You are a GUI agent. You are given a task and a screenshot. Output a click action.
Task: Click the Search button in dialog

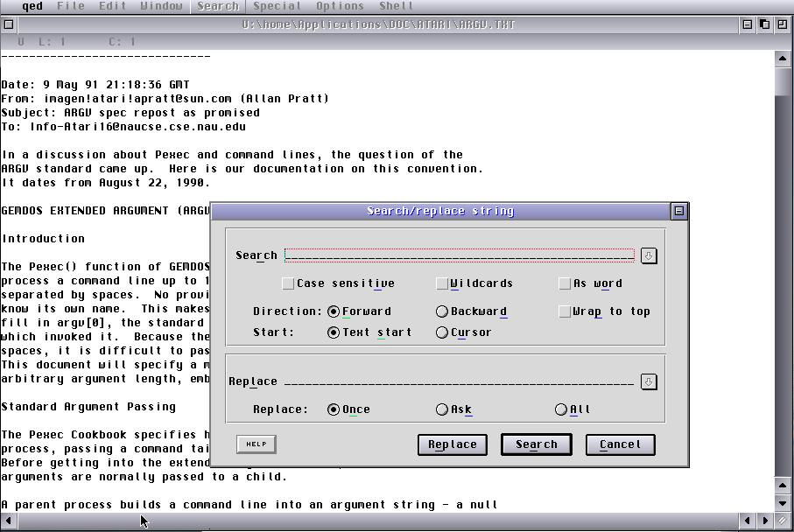[536, 444]
